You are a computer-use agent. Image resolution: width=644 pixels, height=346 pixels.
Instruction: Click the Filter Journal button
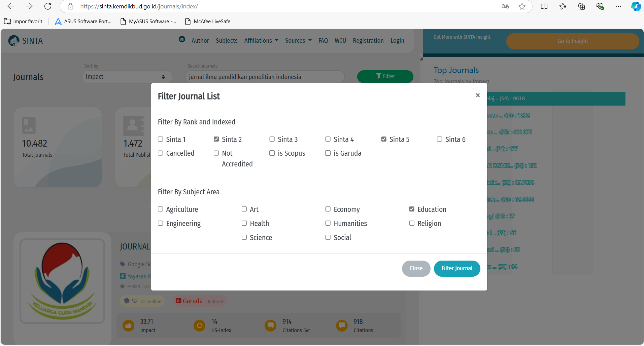[457, 268]
